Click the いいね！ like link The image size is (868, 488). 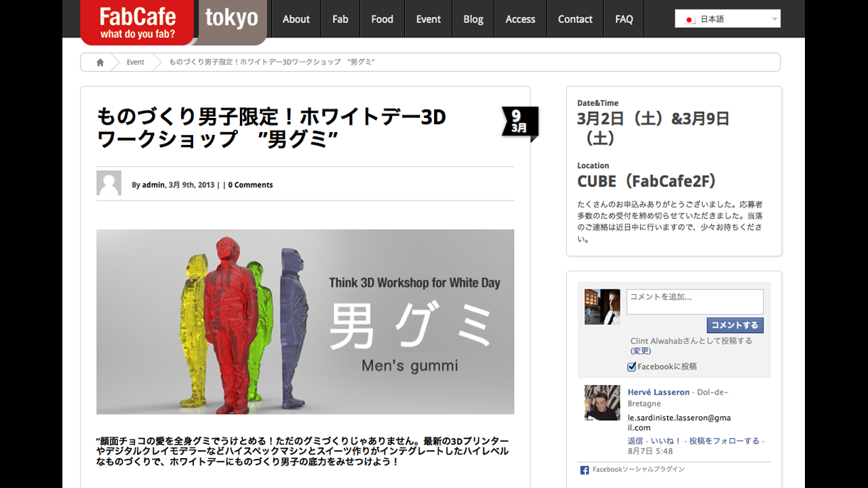[x=666, y=441]
